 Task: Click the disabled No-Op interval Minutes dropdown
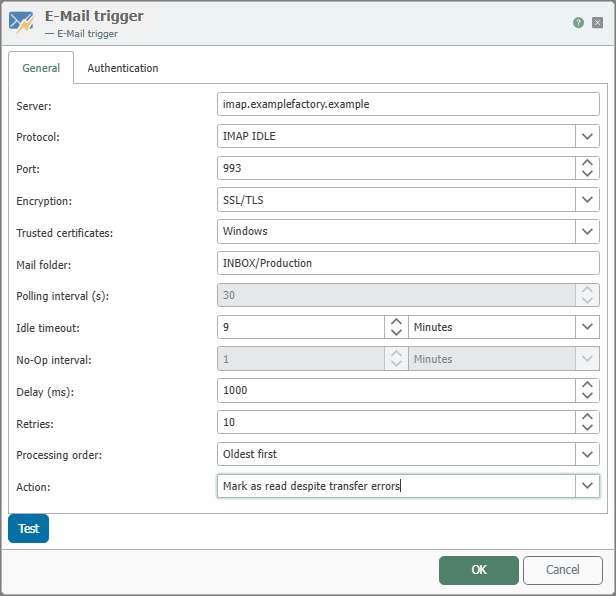click(504, 359)
